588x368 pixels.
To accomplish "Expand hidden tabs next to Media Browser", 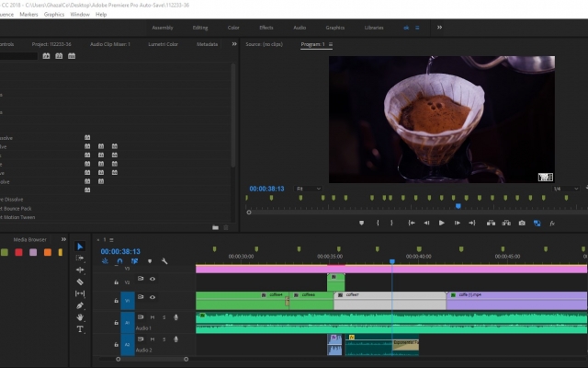I will 63,239.
